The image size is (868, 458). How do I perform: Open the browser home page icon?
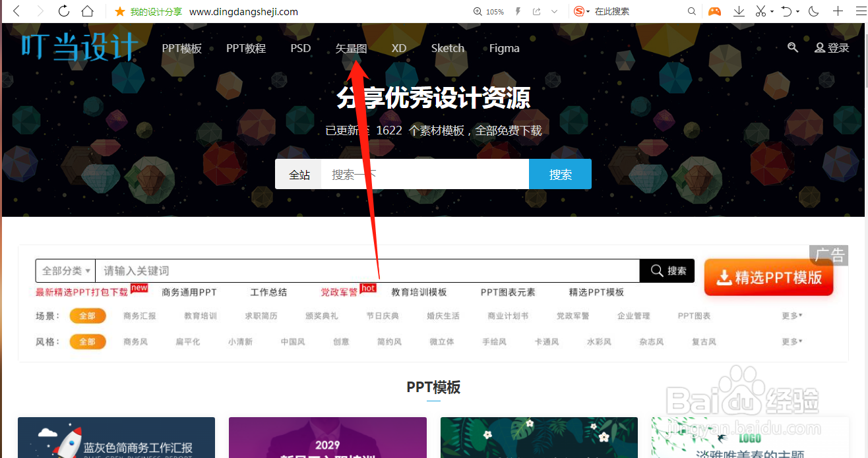(88, 11)
